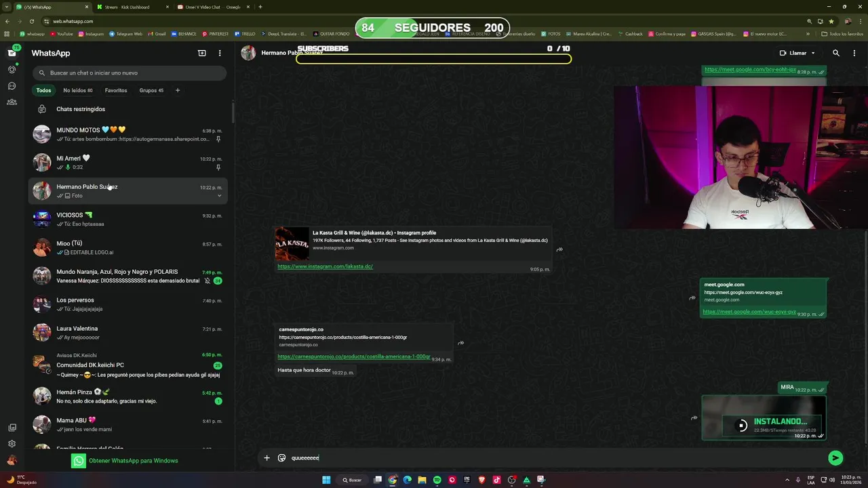Open the Mioo (Tú) chat
This screenshot has width=868, height=488.
click(128, 248)
